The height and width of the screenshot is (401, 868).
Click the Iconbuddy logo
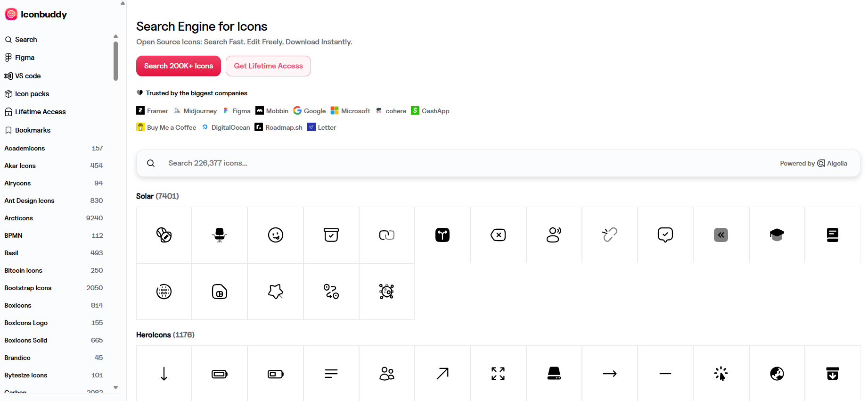coord(36,15)
